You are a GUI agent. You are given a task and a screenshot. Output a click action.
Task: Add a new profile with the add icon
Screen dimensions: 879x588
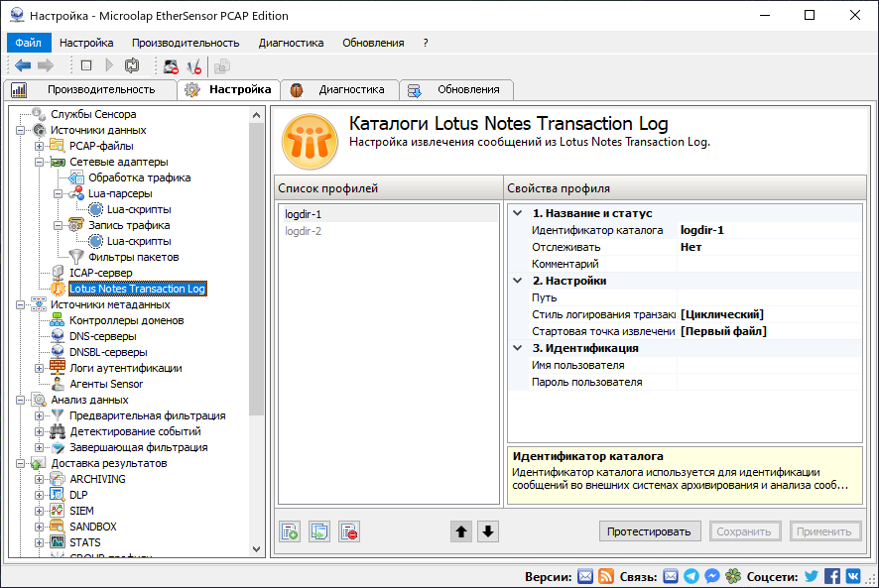coord(289,531)
